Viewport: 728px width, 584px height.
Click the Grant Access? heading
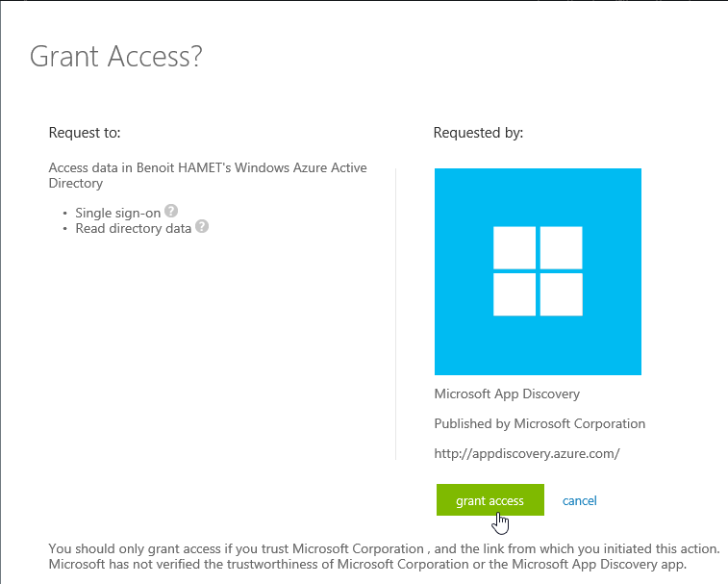tap(115, 56)
